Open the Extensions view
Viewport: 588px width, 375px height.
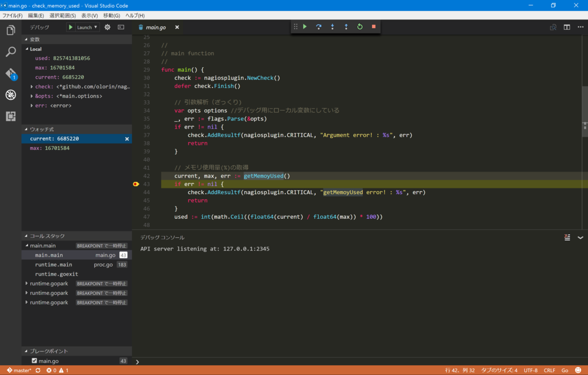(x=10, y=117)
